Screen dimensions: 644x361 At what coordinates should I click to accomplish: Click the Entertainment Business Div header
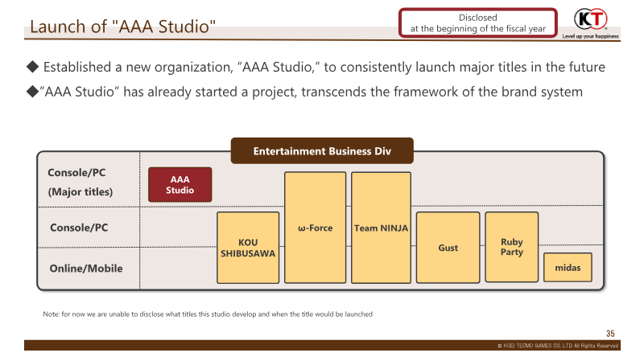tap(321, 151)
